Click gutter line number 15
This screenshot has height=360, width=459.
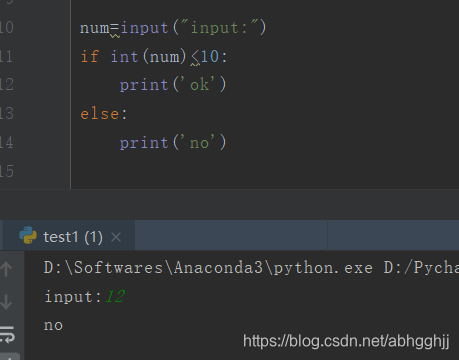pos(7,171)
